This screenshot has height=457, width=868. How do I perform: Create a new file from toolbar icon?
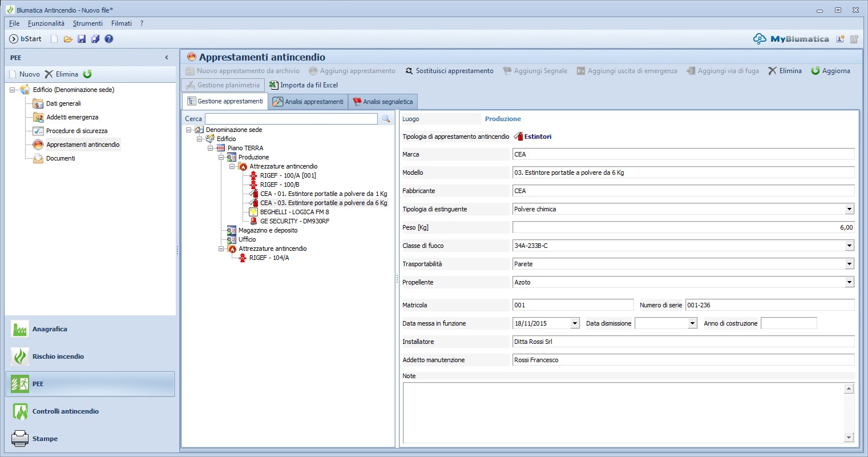[54, 39]
